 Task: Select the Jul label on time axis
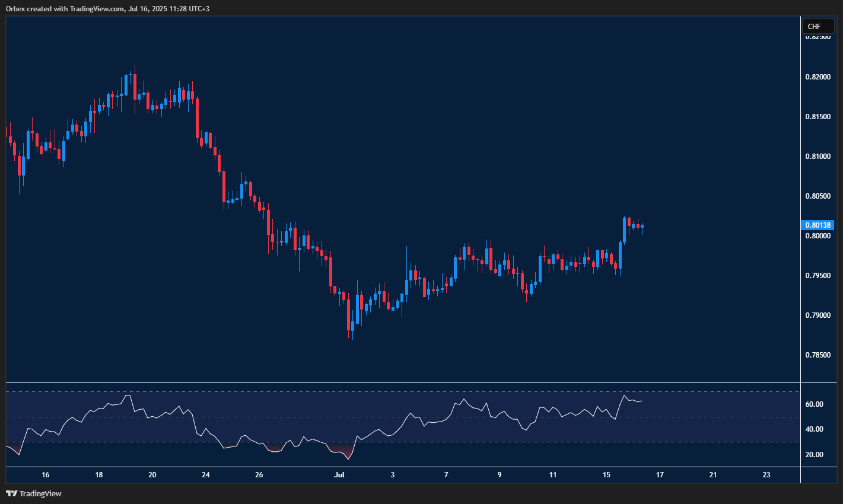click(x=339, y=475)
